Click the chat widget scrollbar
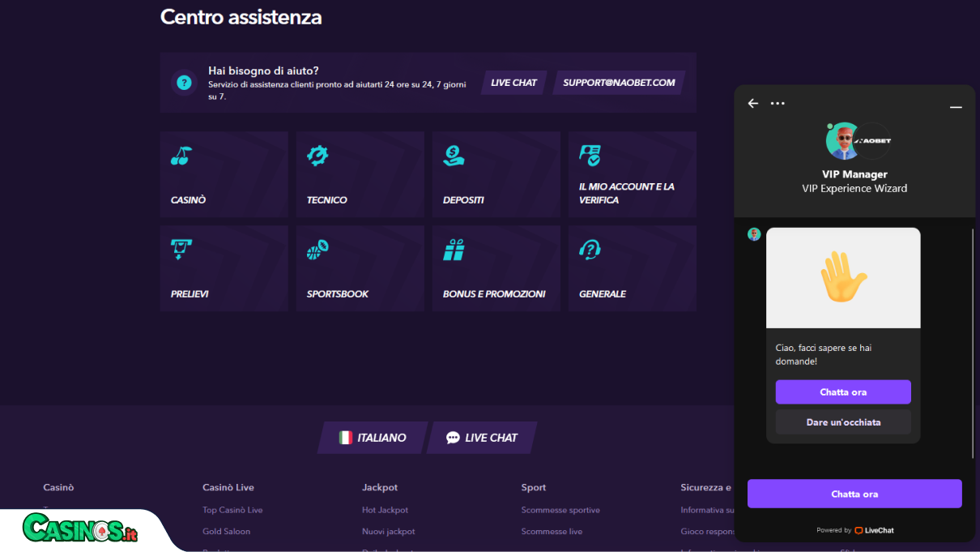980x552 pixels. tap(973, 344)
